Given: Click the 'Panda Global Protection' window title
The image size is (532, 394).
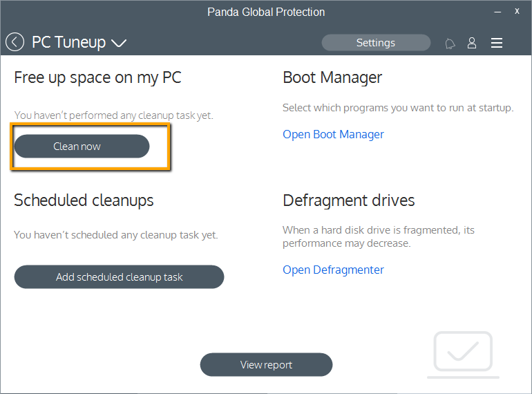Looking at the screenshot, I should (x=266, y=12).
